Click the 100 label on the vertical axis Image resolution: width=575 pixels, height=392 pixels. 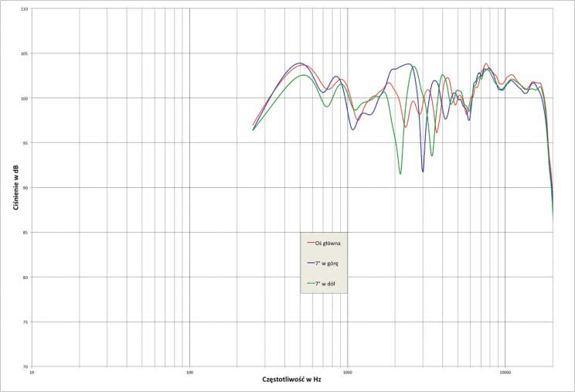click(x=24, y=98)
